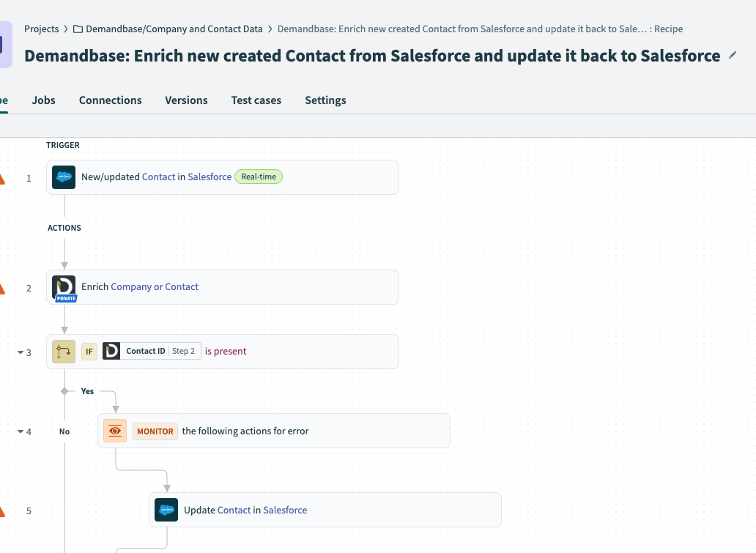Viewport: 756px width, 553px height.
Task: Click the Monitor eye icon in step 4
Action: [x=115, y=431]
